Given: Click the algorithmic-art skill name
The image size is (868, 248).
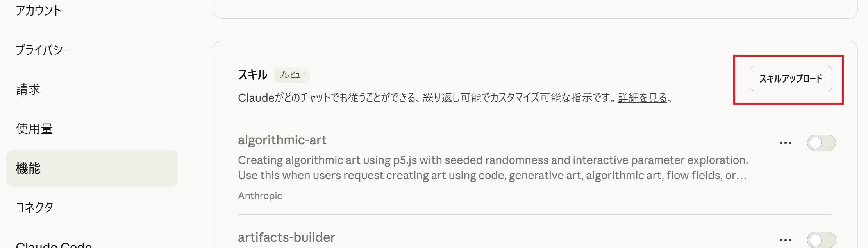Looking at the screenshot, I should tap(282, 140).
